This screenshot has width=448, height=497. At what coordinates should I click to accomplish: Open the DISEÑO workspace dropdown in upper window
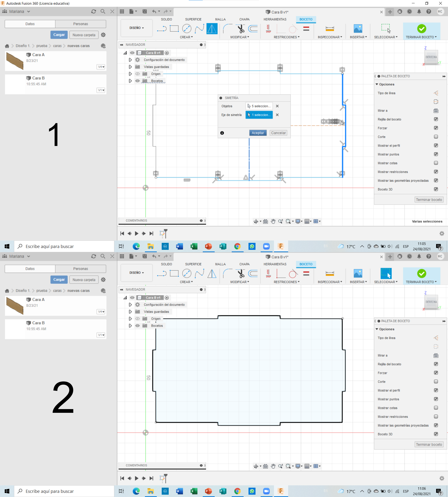click(137, 28)
